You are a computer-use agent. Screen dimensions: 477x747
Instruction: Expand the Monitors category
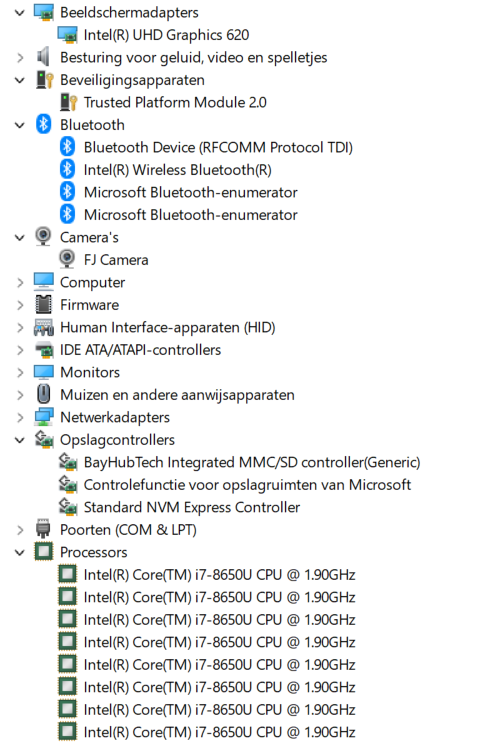(20, 373)
